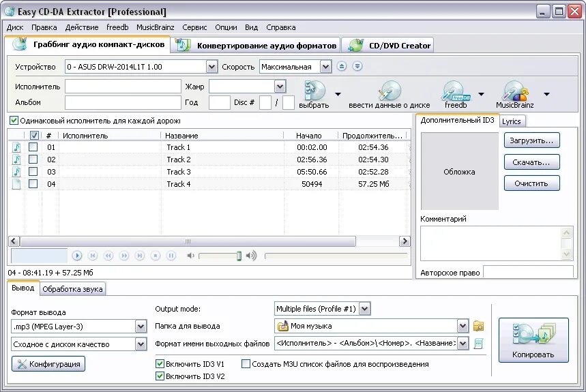Query the freedb database icon
The height and width of the screenshot is (392, 586).
456,91
